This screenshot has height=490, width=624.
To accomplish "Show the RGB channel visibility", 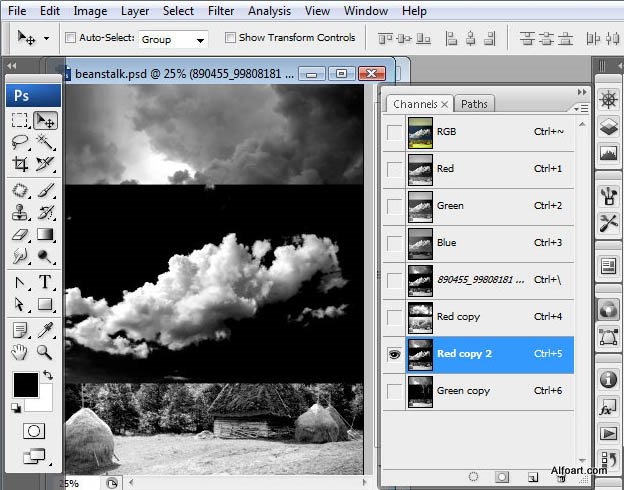I will tap(395, 132).
